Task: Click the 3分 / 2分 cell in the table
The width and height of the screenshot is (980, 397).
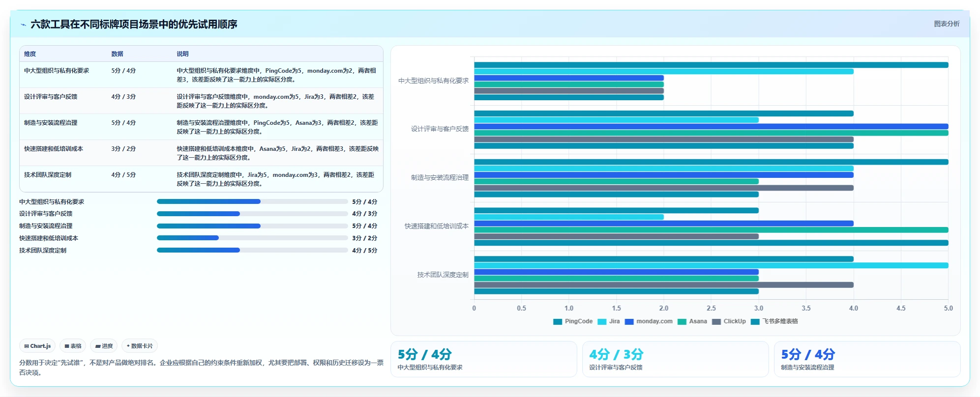Action: [x=123, y=149]
